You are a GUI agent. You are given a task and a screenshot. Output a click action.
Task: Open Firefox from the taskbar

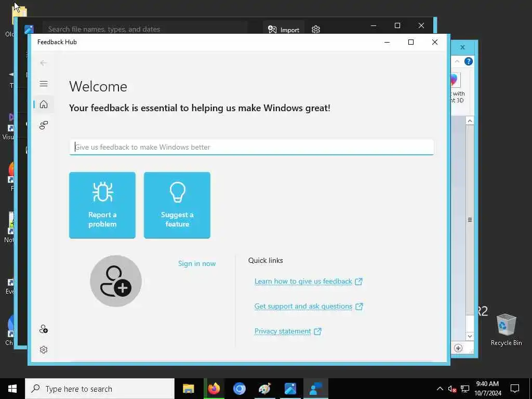(x=214, y=389)
